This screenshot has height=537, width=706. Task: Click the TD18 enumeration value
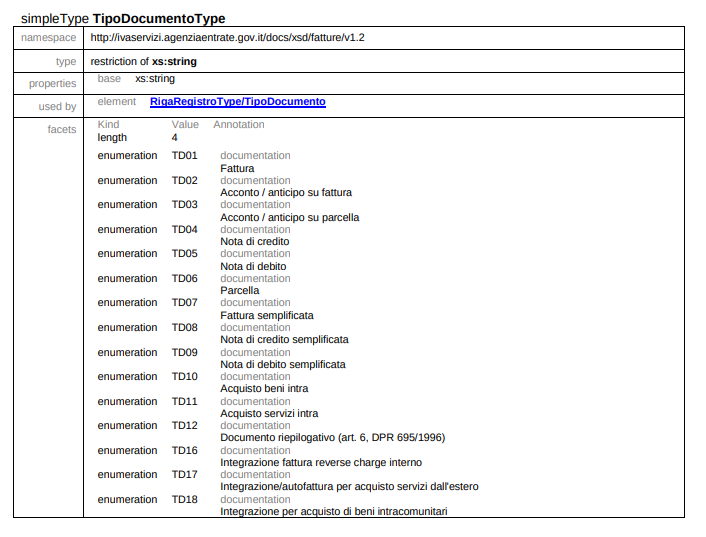(x=184, y=500)
